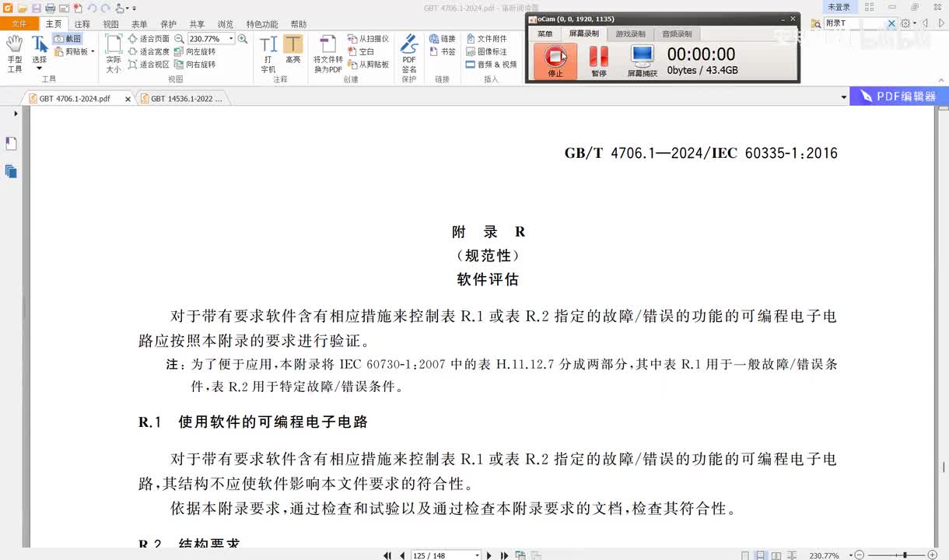Switch to the Browse (浏览) ribbon tab
This screenshot has height=560, width=949.
226,24
